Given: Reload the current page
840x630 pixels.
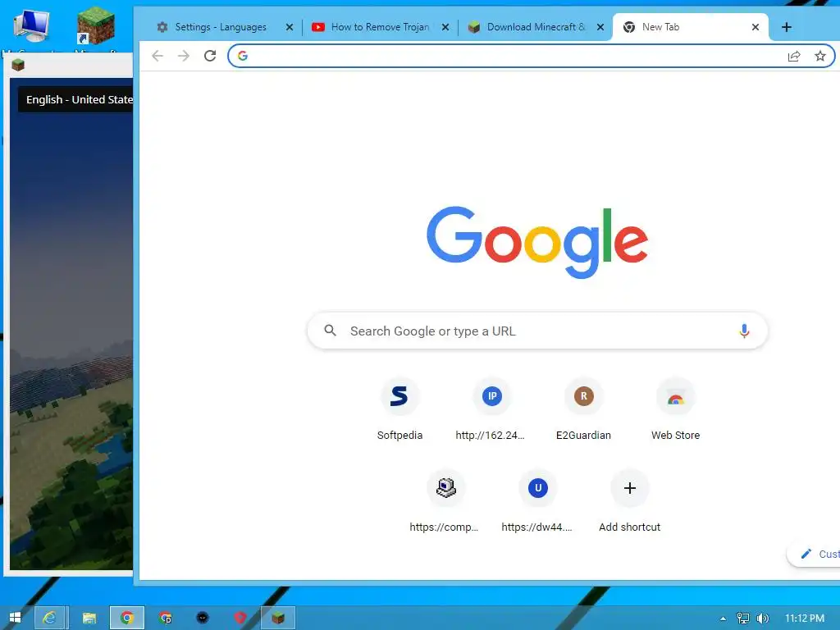Looking at the screenshot, I should point(210,56).
